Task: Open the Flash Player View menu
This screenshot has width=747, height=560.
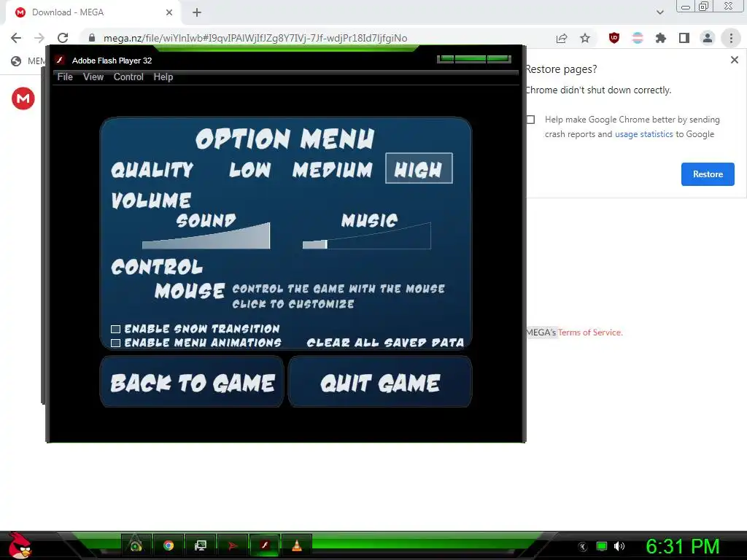Action: (93, 77)
